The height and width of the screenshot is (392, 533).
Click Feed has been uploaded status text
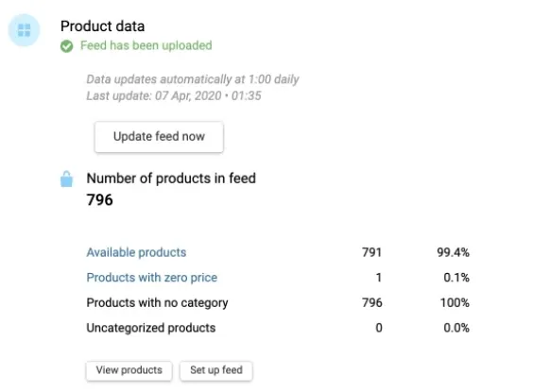pyautogui.click(x=146, y=45)
